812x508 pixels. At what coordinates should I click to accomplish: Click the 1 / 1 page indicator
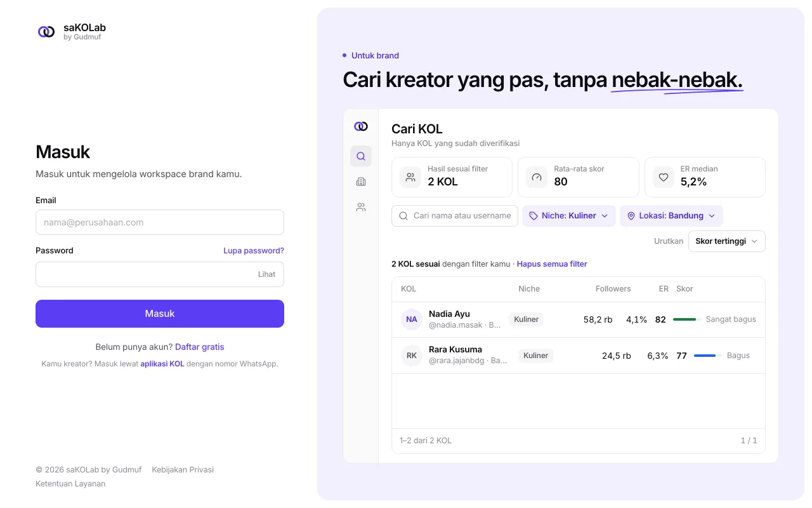click(749, 441)
